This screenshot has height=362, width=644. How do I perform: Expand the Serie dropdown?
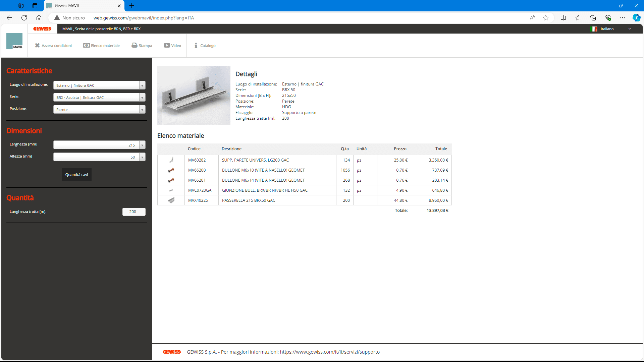coord(142,98)
